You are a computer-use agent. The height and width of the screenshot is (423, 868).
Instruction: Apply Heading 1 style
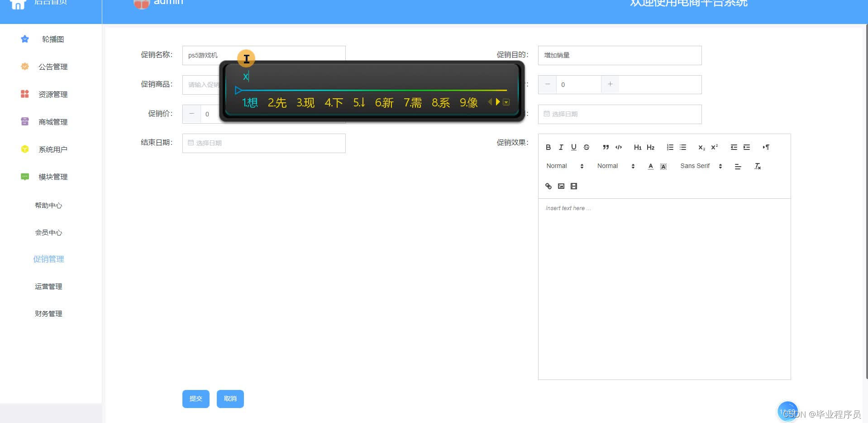(x=638, y=147)
